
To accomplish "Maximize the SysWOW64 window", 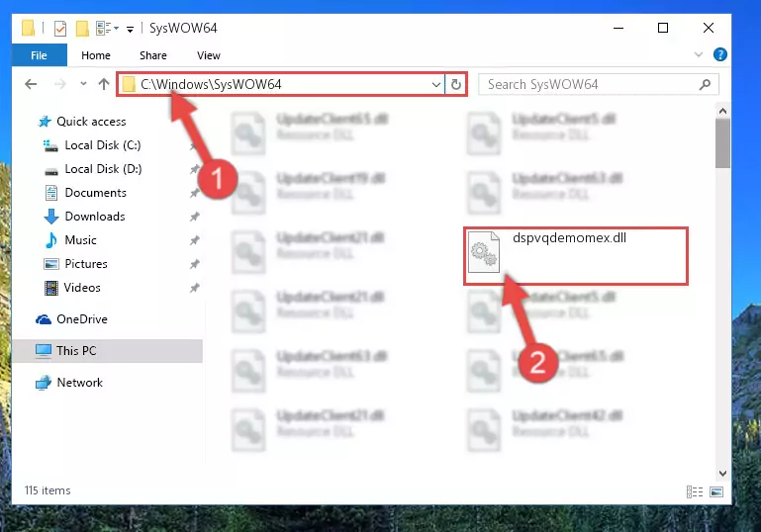I will point(662,28).
